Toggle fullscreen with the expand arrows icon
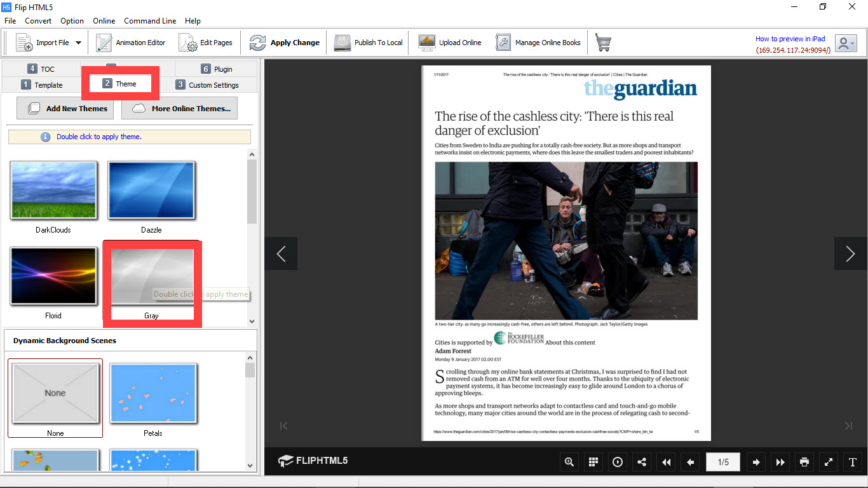The height and width of the screenshot is (488, 868). coord(829,462)
